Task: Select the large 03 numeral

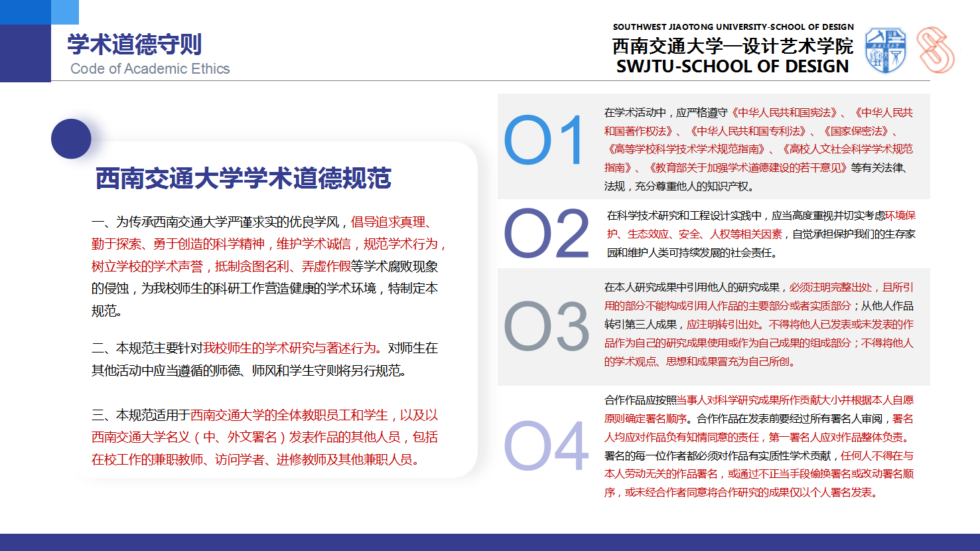Action: pyautogui.click(x=547, y=327)
